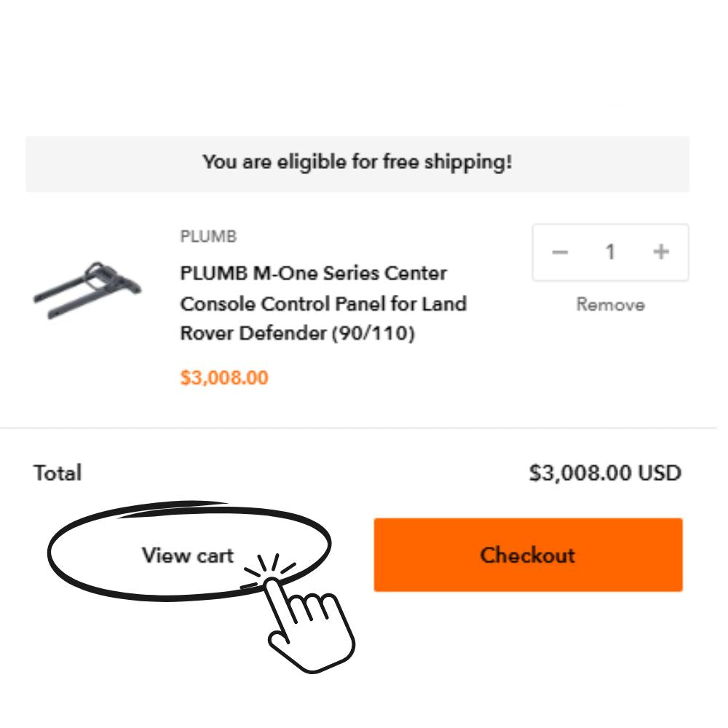Screen dimensions: 728x728
Task: Click the orange $3,008.00 item price
Action: click(224, 378)
